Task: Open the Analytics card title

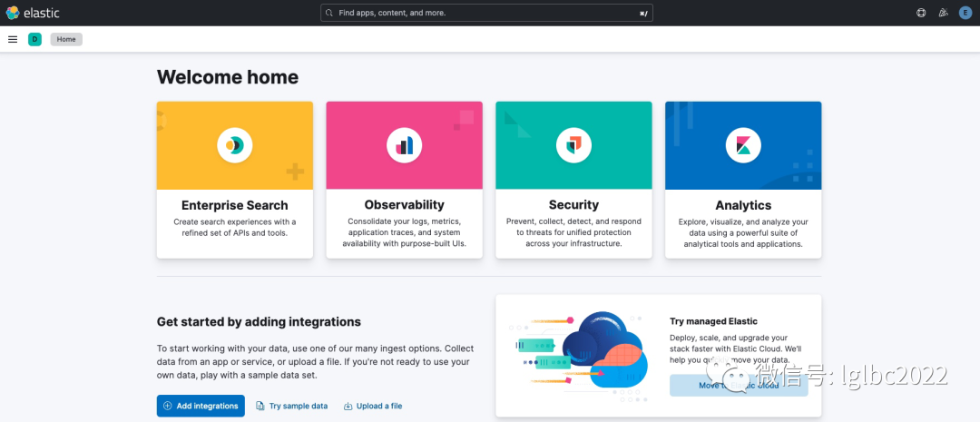Action: [743, 205]
